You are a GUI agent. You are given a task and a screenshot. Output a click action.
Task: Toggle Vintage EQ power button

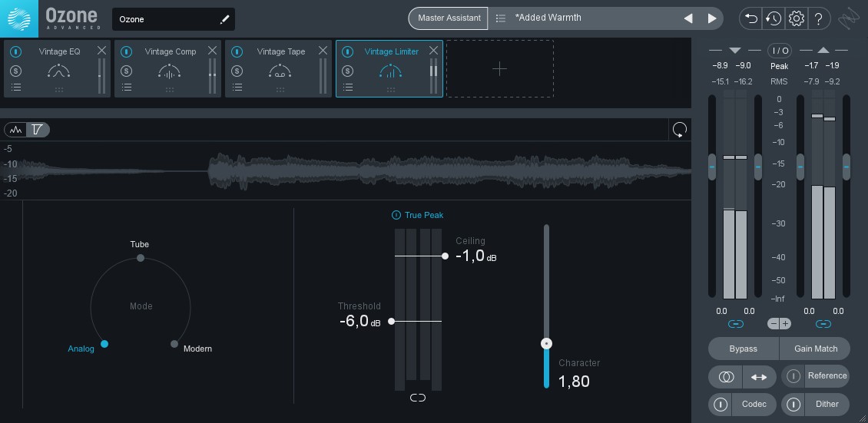click(x=16, y=51)
